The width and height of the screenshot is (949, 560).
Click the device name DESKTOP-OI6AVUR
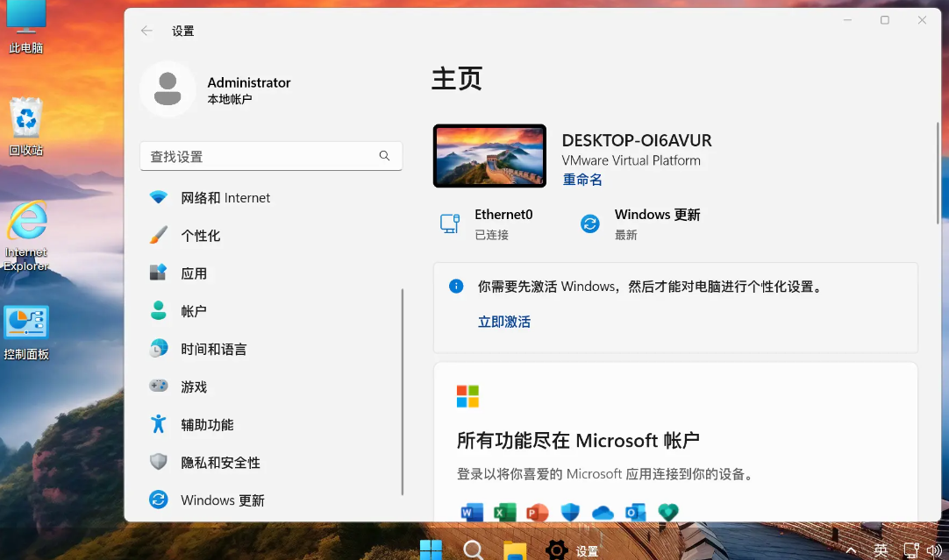click(637, 140)
